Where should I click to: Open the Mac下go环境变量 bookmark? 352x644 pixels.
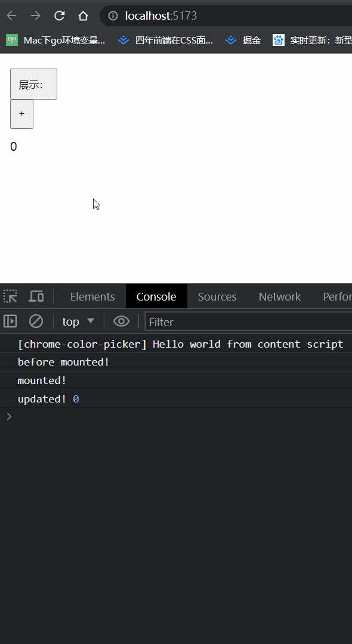click(x=56, y=41)
